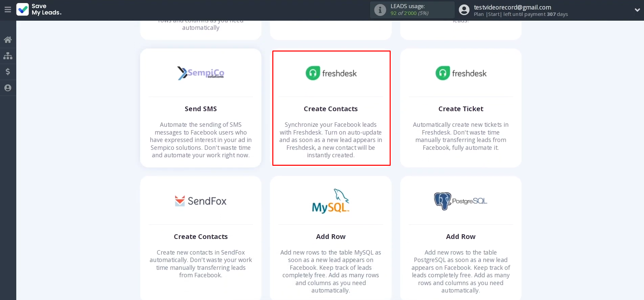Image resolution: width=644 pixels, height=300 pixels.
Task: Click the testvideorecord@gmail.com account email
Action: 512,7
